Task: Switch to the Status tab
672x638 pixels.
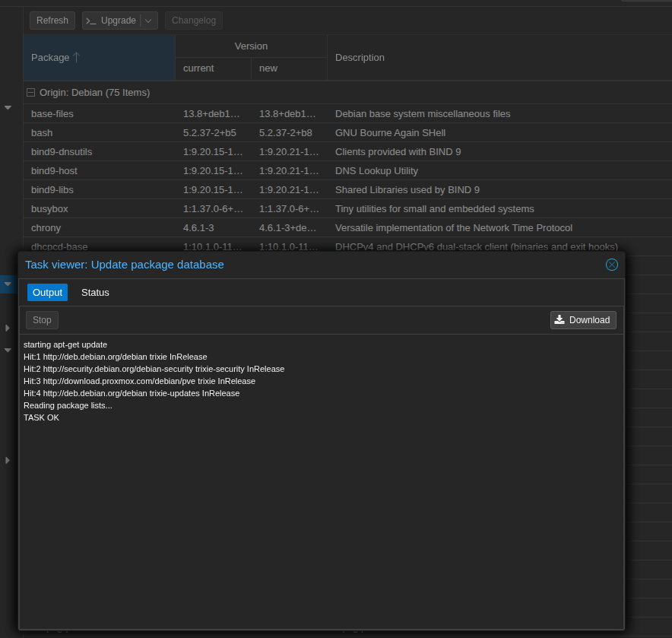Action: point(95,293)
